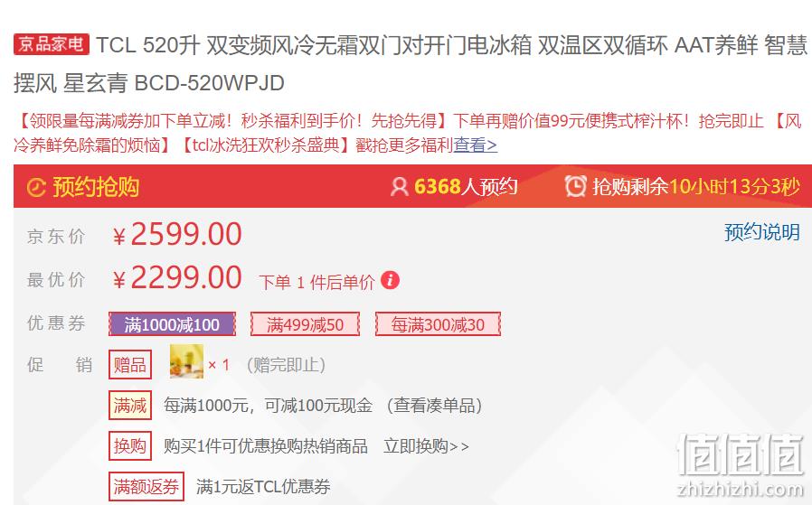Click the 赠品 promotion tag

[130, 365]
